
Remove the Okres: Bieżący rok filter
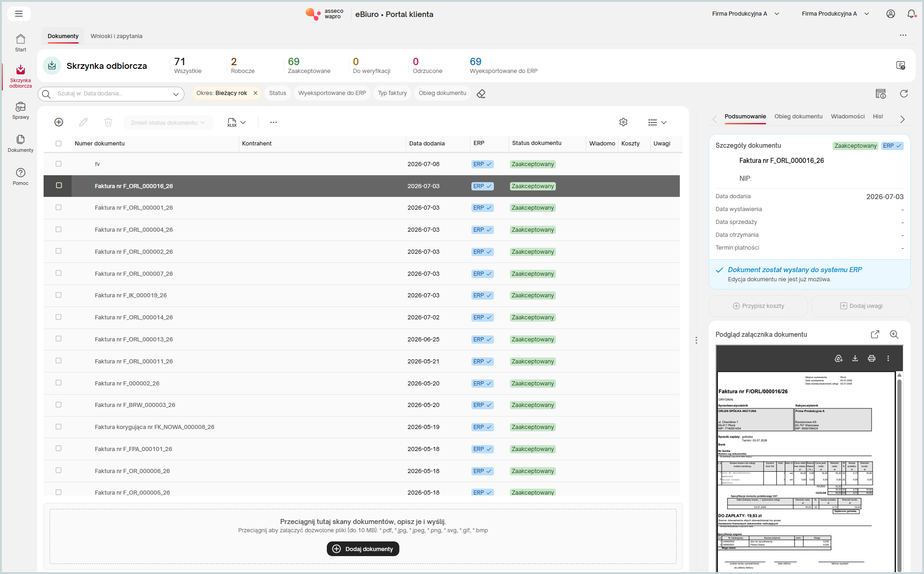255,93
